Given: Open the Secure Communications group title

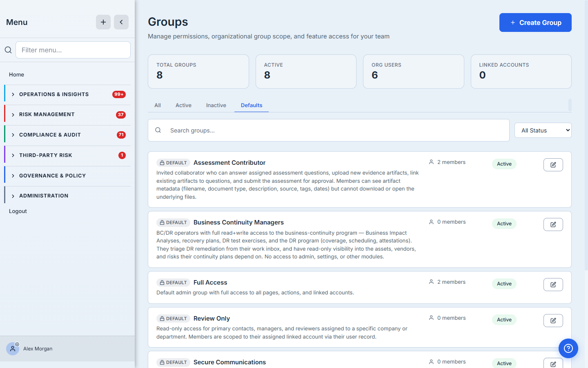Looking at the screenshot, I should [229, 362].
